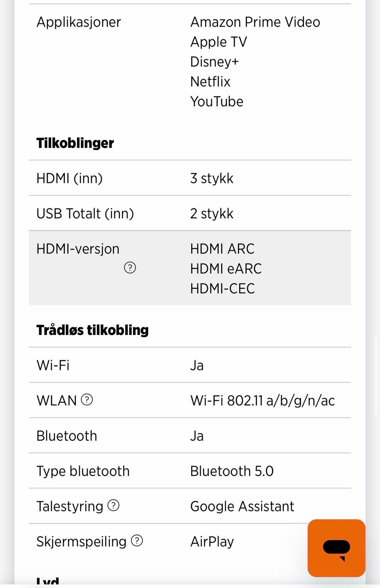
Task: Select the HDMI-versjon label
Action: pos(78,249)
